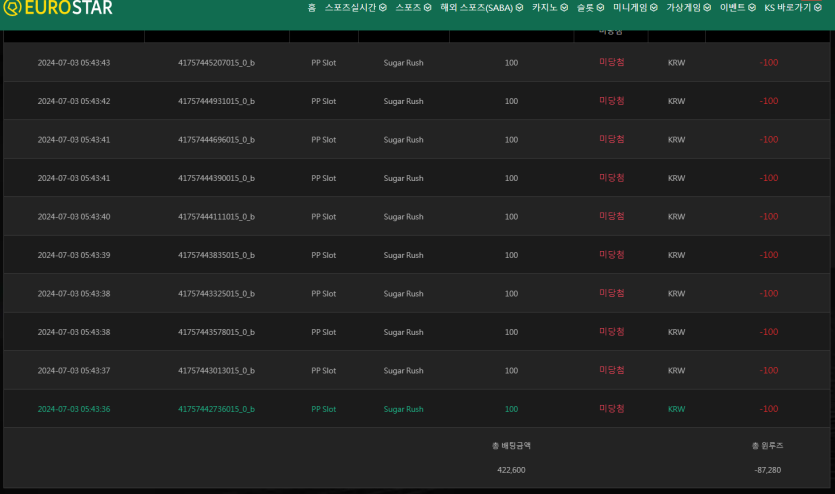
Task: Select bet ID 41757443578015_0_b
Action: (x=216, y=332)
